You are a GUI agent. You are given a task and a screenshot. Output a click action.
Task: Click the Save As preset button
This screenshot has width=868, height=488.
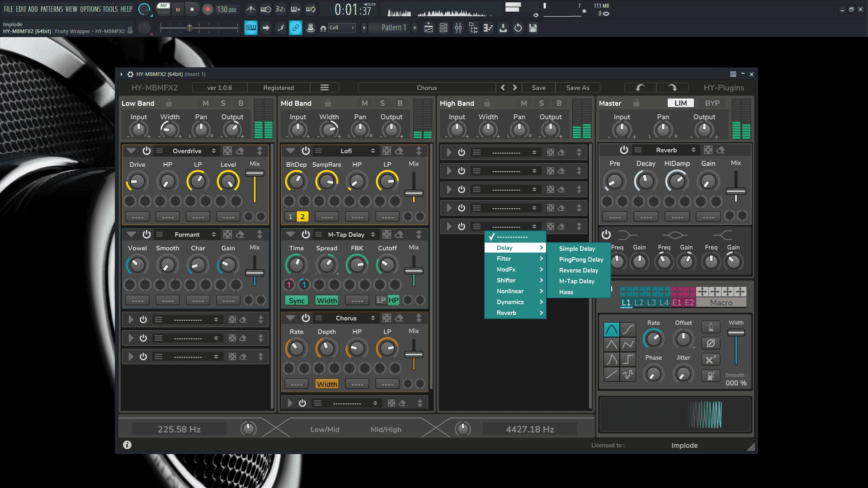click(578, 88)
